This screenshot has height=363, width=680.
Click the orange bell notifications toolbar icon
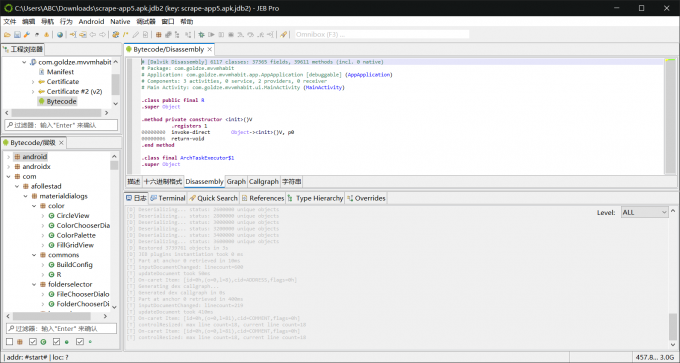click(46, 35)
